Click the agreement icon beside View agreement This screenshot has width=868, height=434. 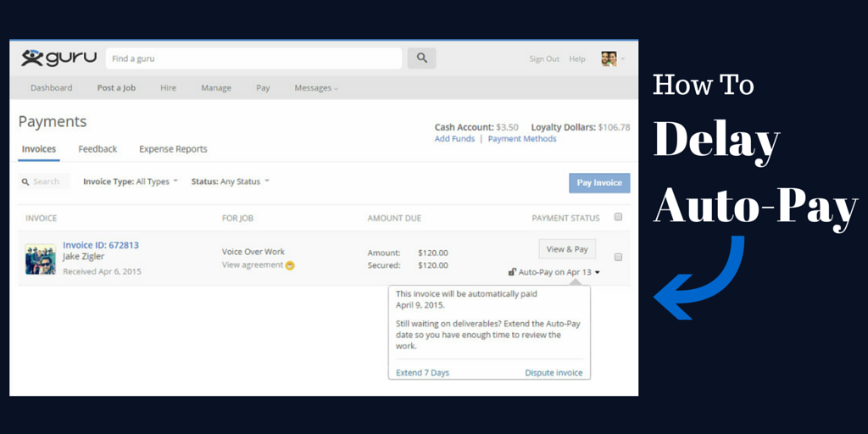(290, 265)
